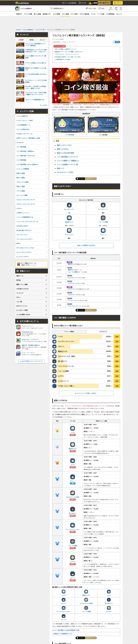Click the フォーマル野獣 icon in the 1月の新ツム table
This screenshot has width=138, height=644.
(x=103, y=218)
